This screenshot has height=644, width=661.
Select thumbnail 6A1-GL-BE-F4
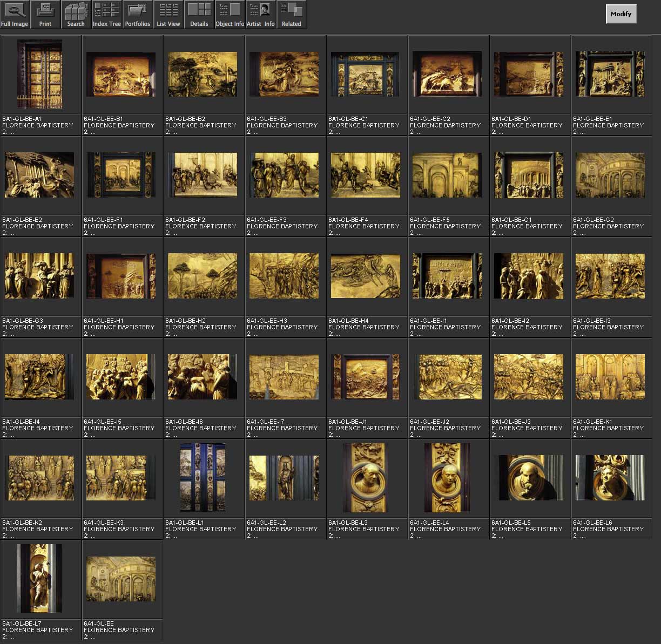tap(366, 175)
